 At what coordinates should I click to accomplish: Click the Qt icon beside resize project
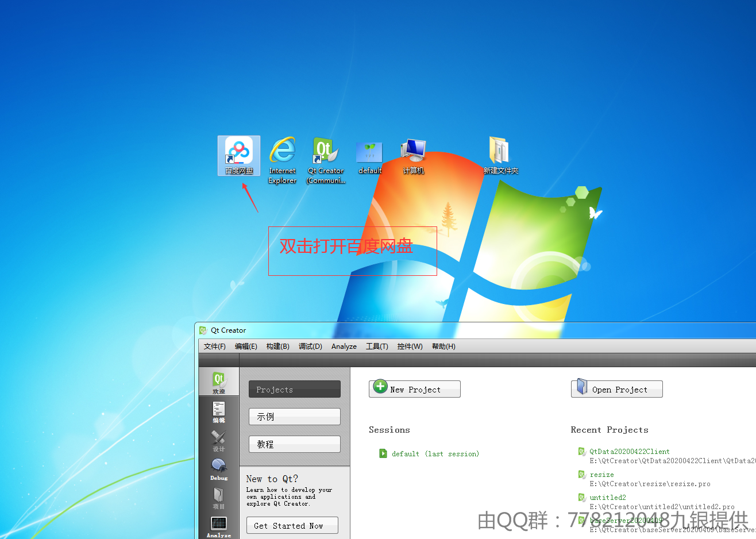coord(582,475)
